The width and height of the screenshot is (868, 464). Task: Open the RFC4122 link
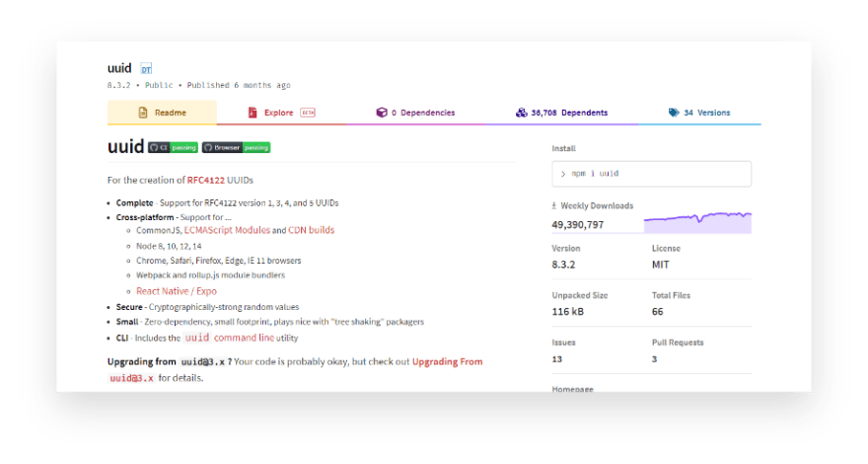[x=206, y=180]
